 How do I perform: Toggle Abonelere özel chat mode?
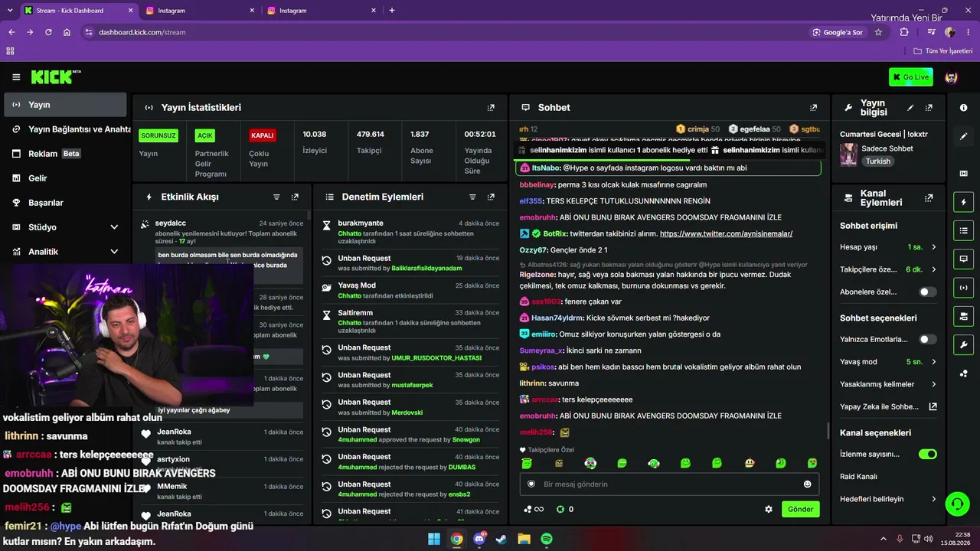pos(927,292)
